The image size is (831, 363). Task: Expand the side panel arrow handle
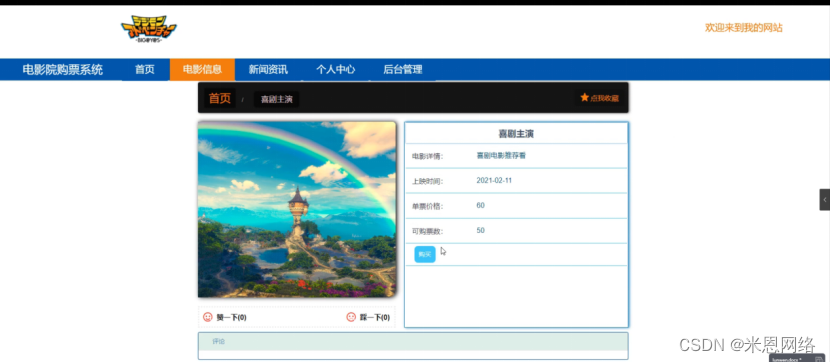[825, 200]
